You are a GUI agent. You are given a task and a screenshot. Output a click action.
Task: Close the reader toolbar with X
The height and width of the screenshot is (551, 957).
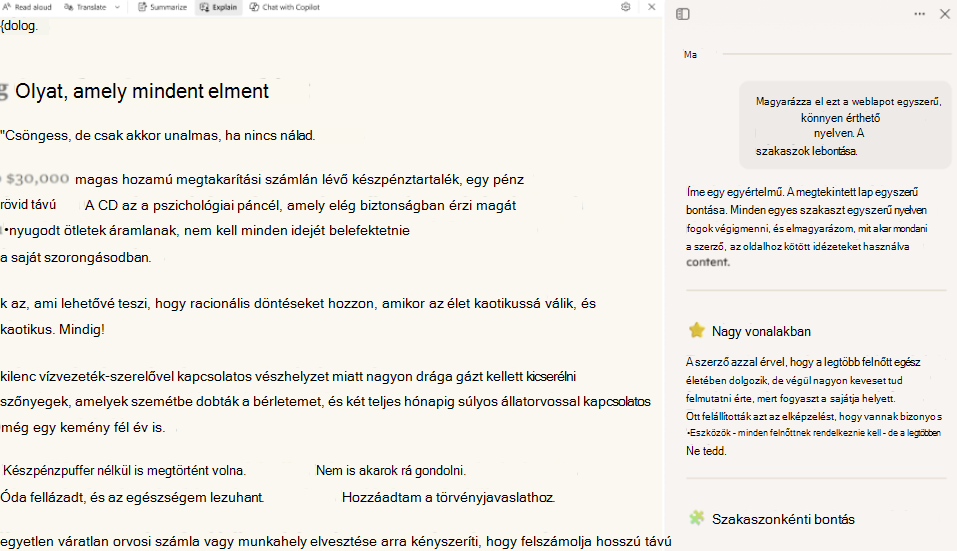coord(651,7)
